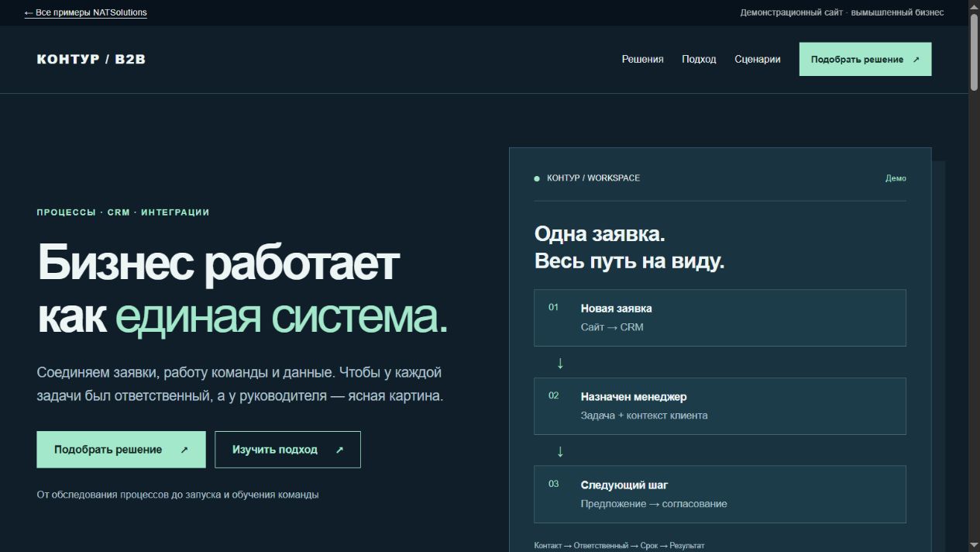
Task: Click the 'Сайт → CRM' subtitle
Action: point(612,327)
